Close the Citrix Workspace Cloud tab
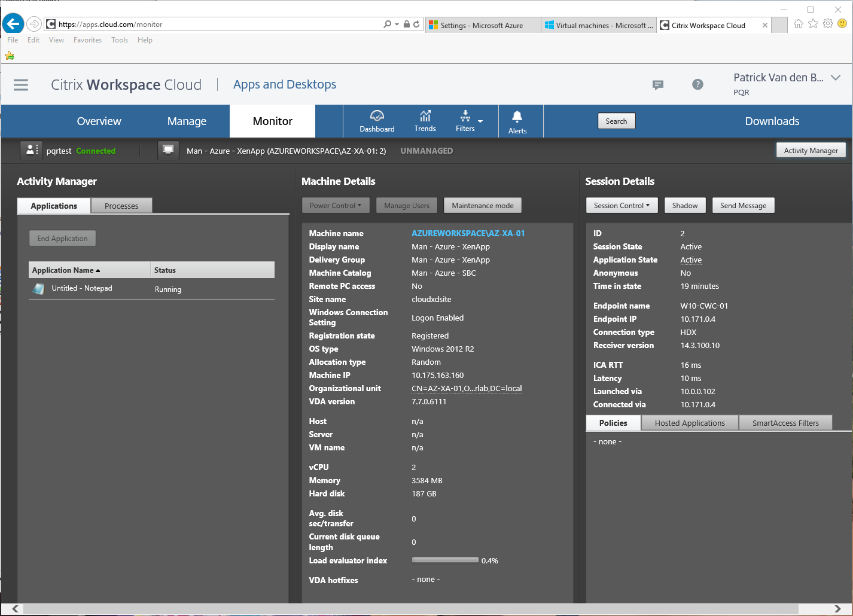The image size is (853, 616). tap(764, 25)
